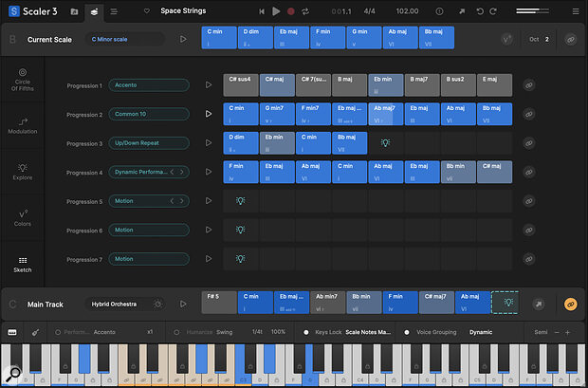Open the Colors panel
Image resolution: width=588 pixels, height=388 pixels.
(23, 218)
